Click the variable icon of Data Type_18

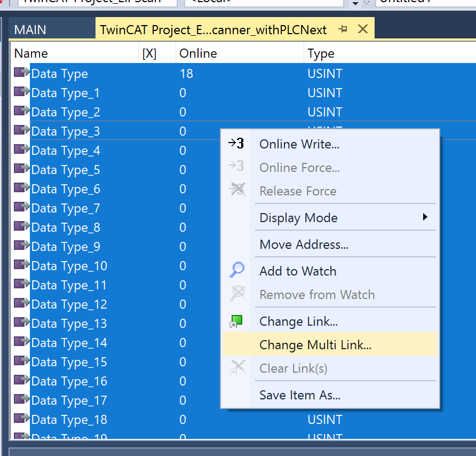point(21,418)
